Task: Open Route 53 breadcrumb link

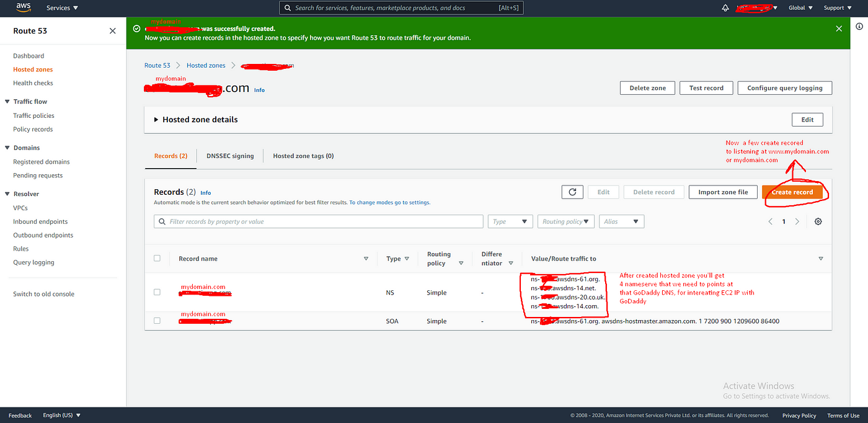Action: coord(157,65)
